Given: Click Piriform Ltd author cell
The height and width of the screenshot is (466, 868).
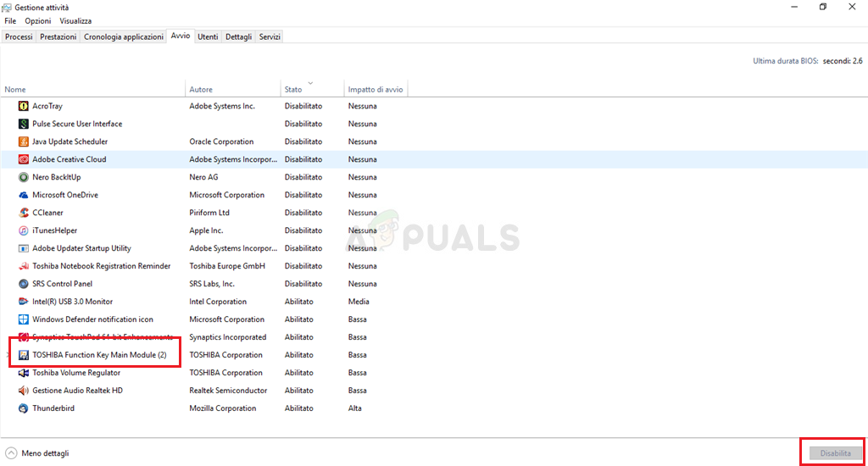Looking at the screenshot, I should (209, 213).
